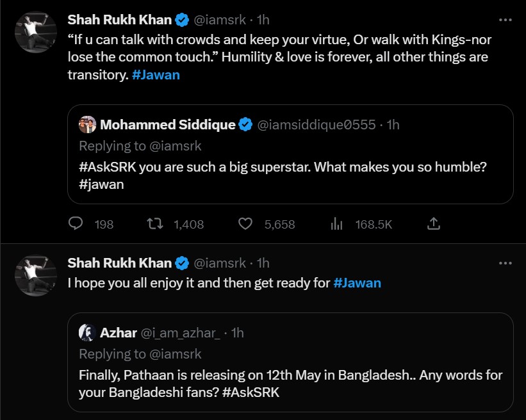View analytics showing 168.5K views

click(336, 224)
